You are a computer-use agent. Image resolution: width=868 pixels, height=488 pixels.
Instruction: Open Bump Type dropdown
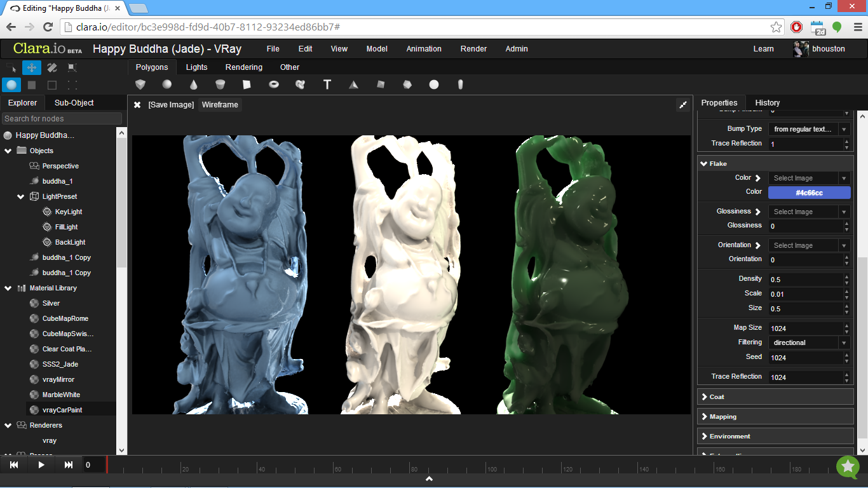click(809, 129)
